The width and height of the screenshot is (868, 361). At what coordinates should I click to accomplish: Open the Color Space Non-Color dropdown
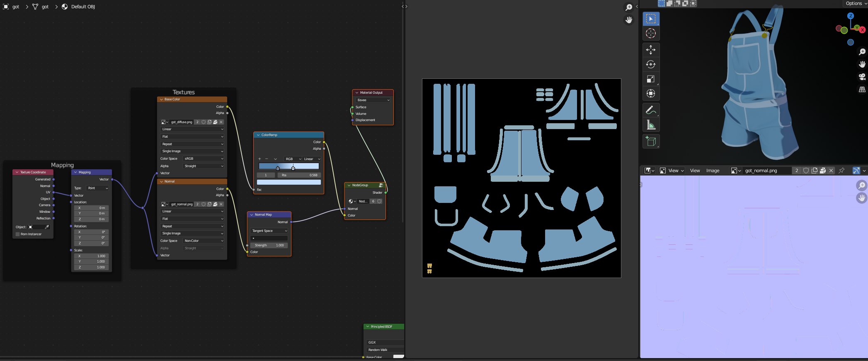coord(204,241)
